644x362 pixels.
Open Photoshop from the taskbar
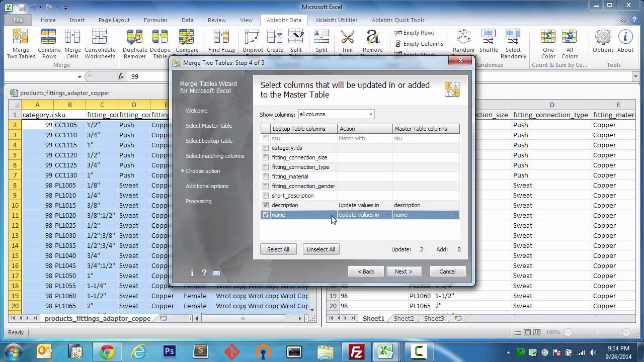[x=169, y=351]
